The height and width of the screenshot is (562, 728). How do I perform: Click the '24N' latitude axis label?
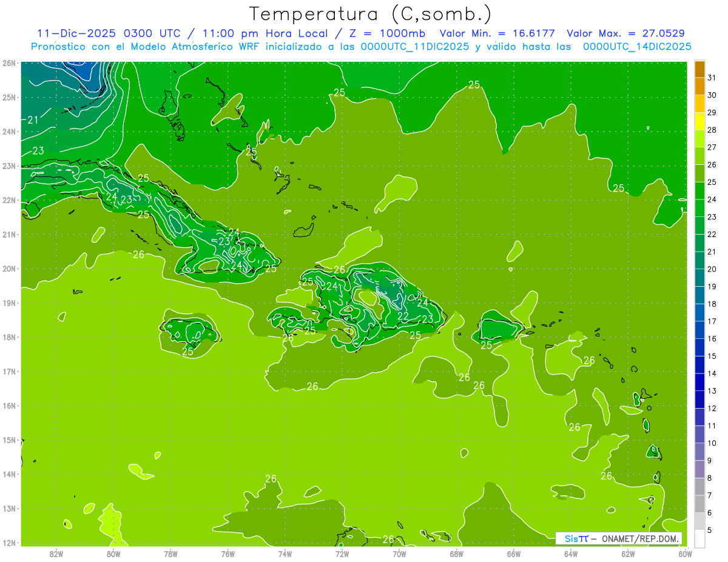coord(9,132)
